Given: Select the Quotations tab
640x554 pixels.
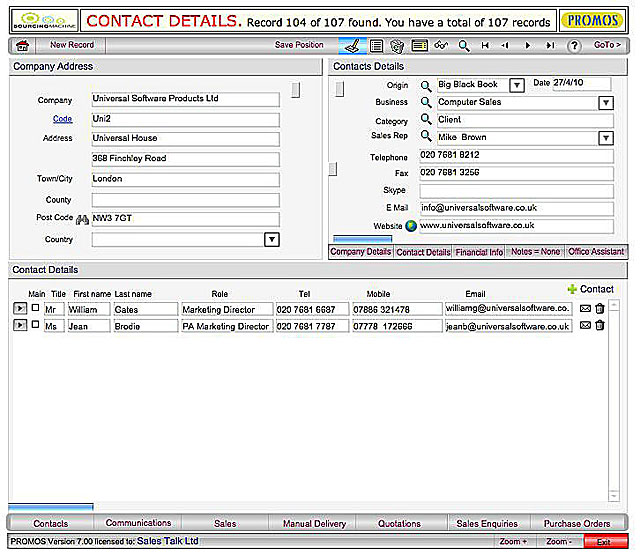Looking at the screenshot, I should 399,524.
